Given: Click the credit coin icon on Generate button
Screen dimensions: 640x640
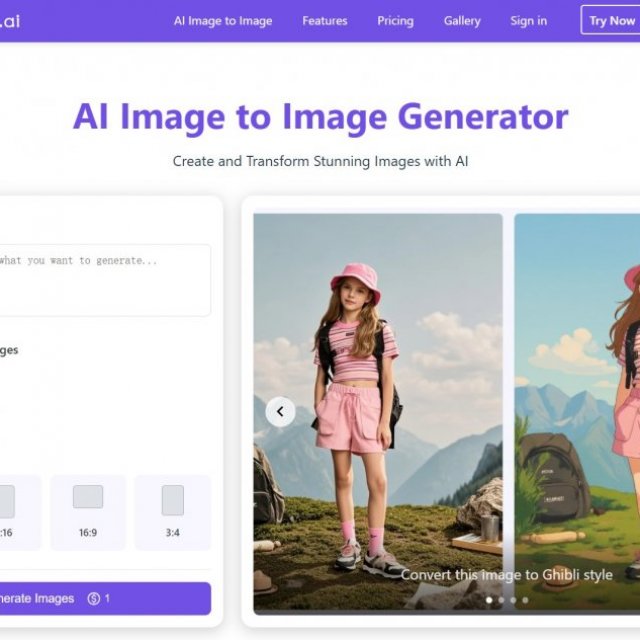Looking at the screenshot, I should click(93, 599).
